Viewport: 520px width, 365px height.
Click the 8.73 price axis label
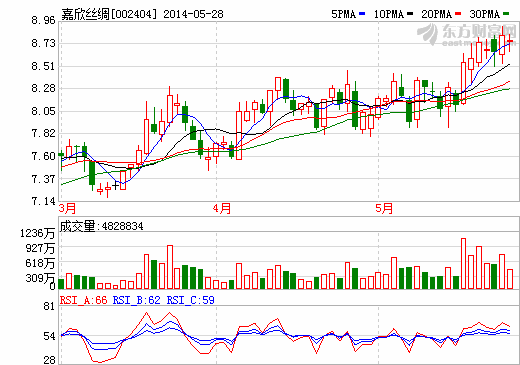click(x=43, y=43)
